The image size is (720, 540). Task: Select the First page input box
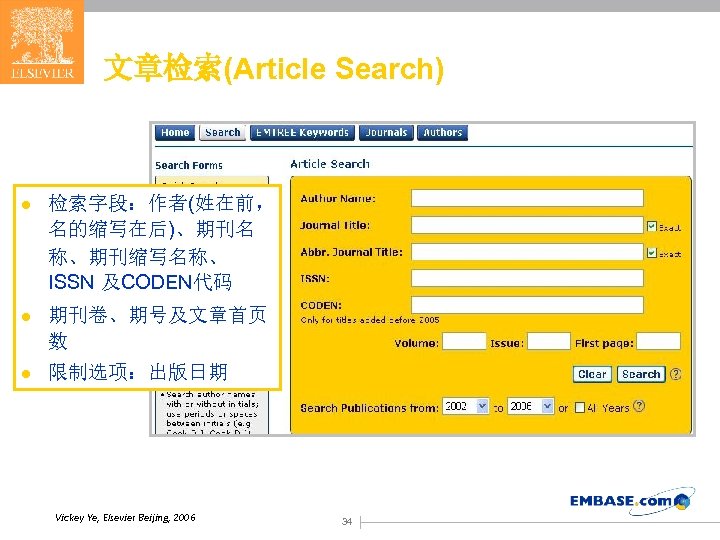coord(658,342)
